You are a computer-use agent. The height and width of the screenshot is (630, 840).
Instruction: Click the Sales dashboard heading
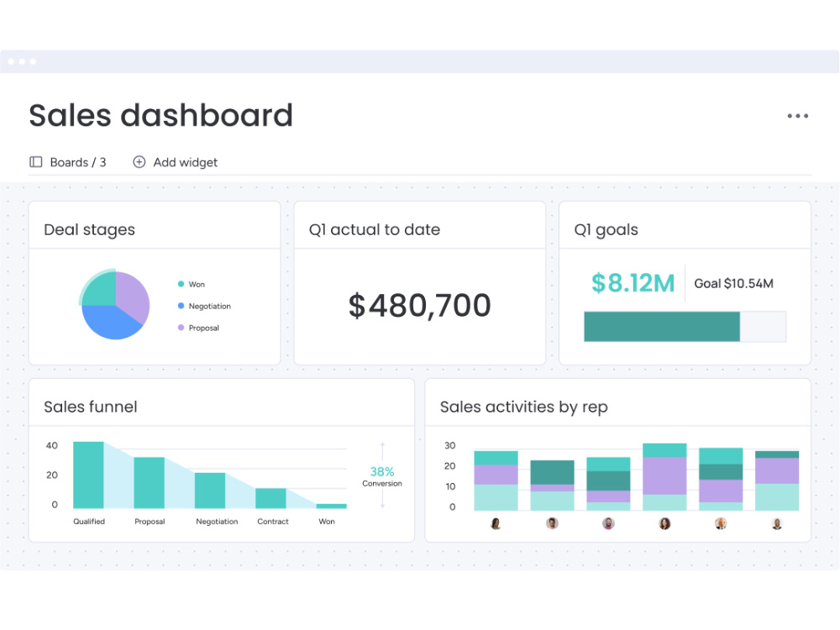click(160, 115)
